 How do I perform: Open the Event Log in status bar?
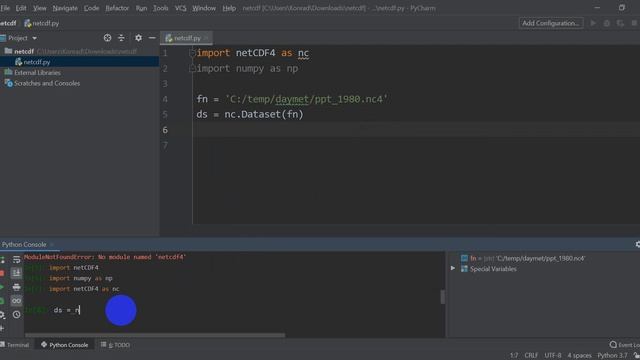624,345
